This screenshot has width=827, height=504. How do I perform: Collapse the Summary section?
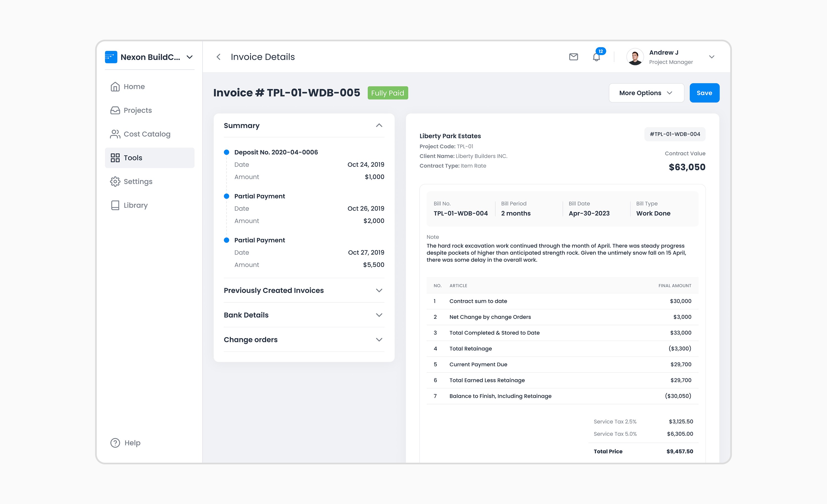[379, 125]
